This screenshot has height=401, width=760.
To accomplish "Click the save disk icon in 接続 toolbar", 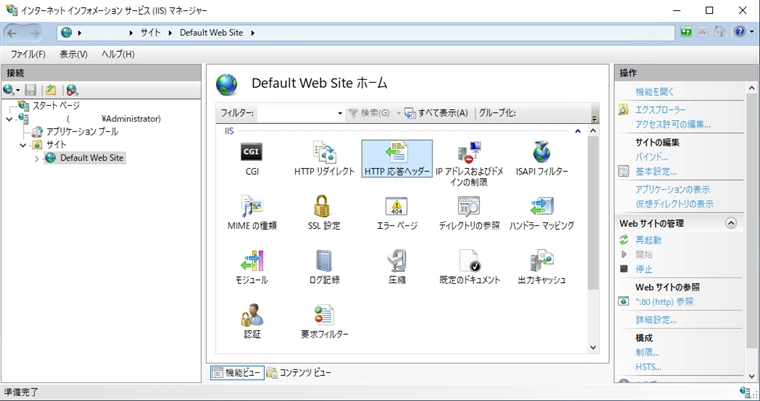I will tap(31, 90).
